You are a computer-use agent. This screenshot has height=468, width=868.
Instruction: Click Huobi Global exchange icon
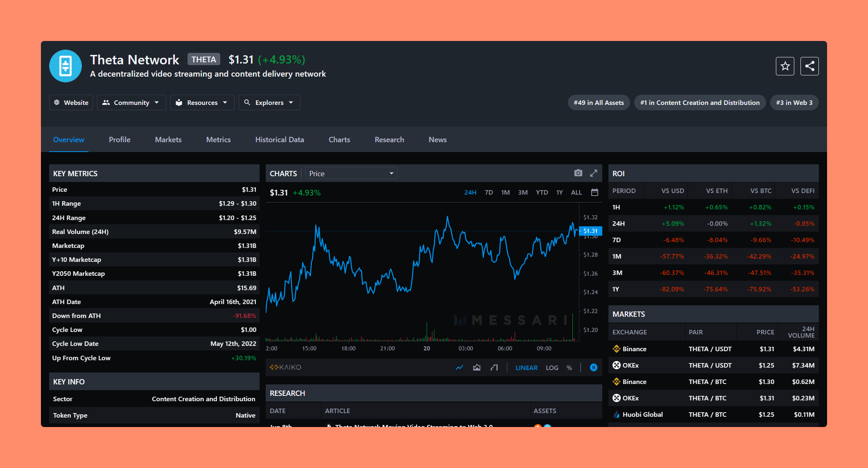click(x=617, y=414)
